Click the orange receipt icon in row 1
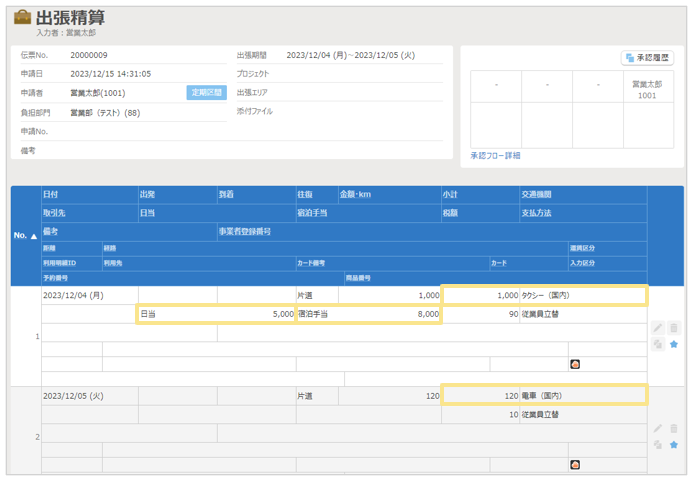 click(x=575, y=364)
